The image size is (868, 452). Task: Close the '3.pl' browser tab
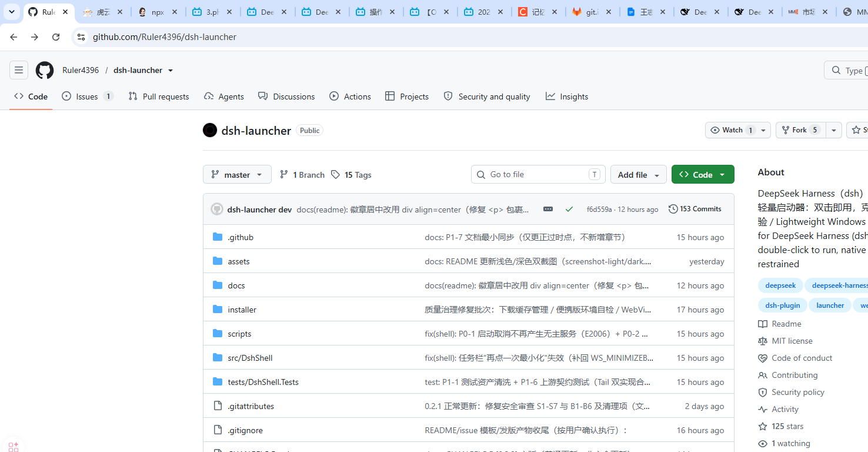pos(229,12)
